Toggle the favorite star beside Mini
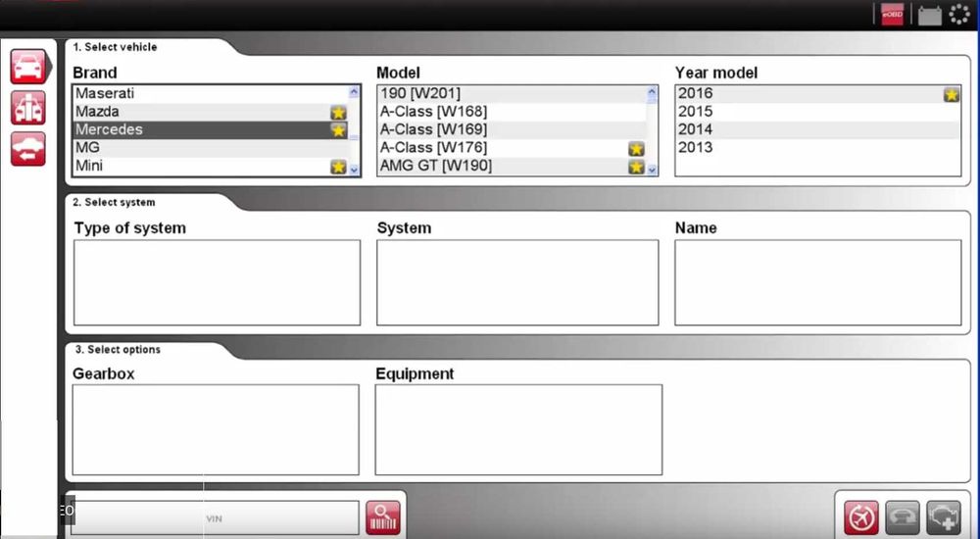 point(338,167)
